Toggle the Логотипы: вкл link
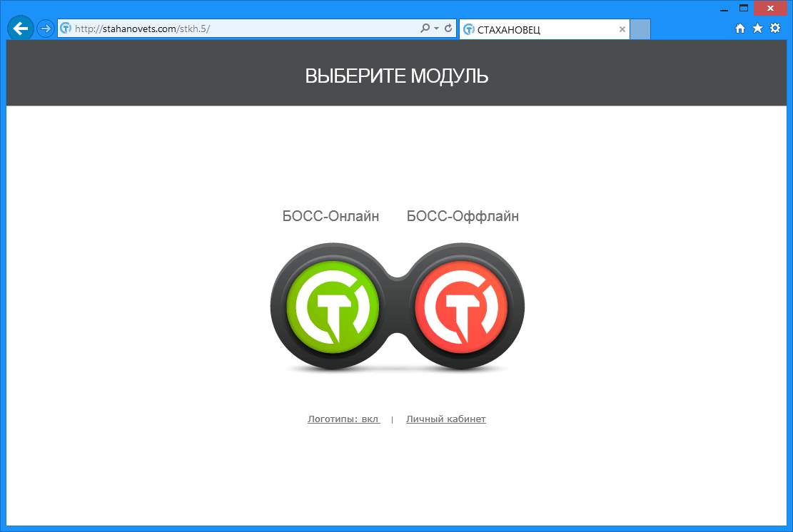This screenshot has width=793, height=532. pos(343,419)
